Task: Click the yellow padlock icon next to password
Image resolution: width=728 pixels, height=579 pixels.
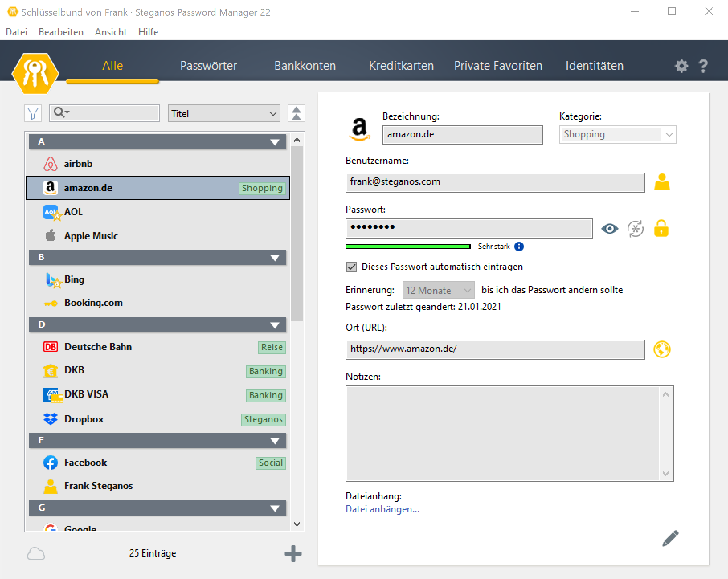Action: pos(661,228)
